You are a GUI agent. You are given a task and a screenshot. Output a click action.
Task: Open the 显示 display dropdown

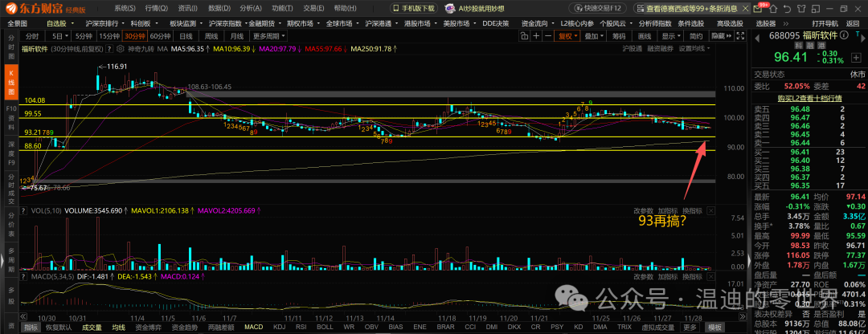(x=671, y=36)
